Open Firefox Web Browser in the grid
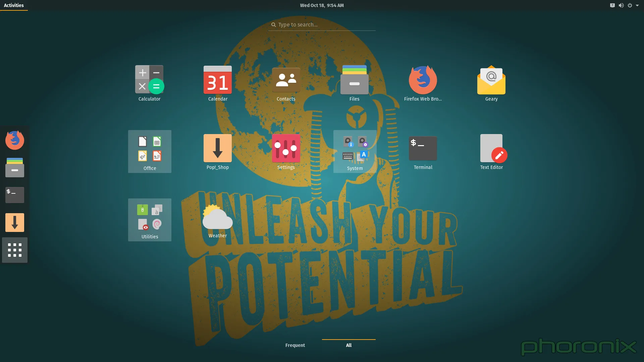Screen dimensions: 644x362 click(x=423, y=83)
